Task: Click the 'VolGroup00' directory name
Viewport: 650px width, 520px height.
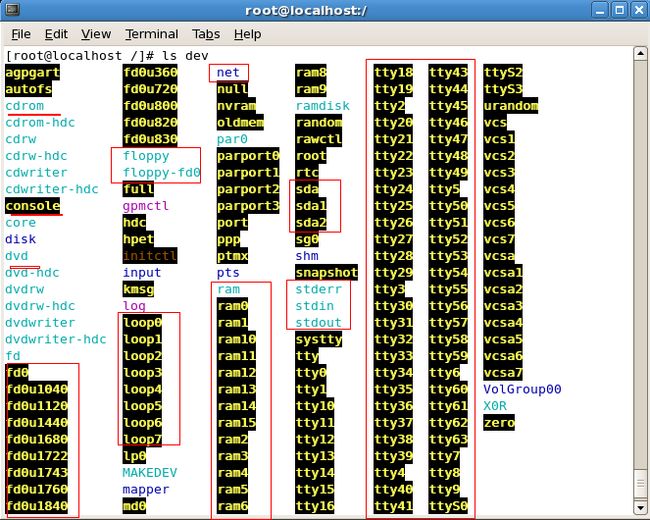Action: point(522,389)
